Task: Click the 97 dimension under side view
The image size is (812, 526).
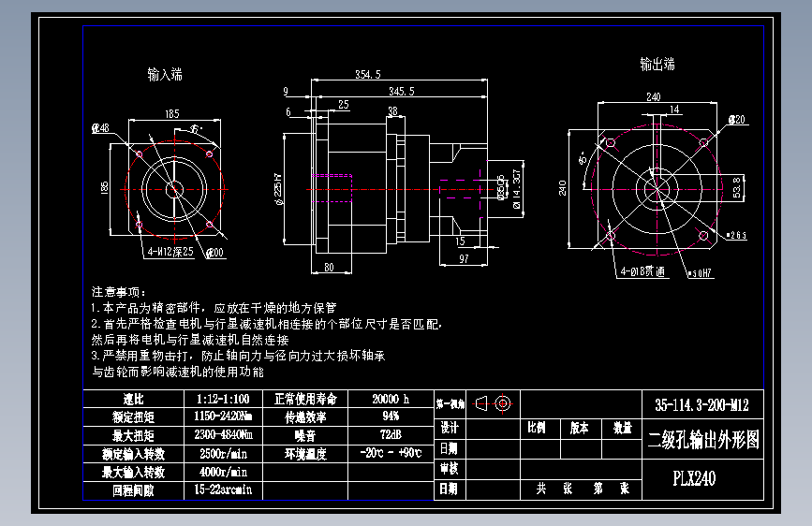Action: pos(464,258)
